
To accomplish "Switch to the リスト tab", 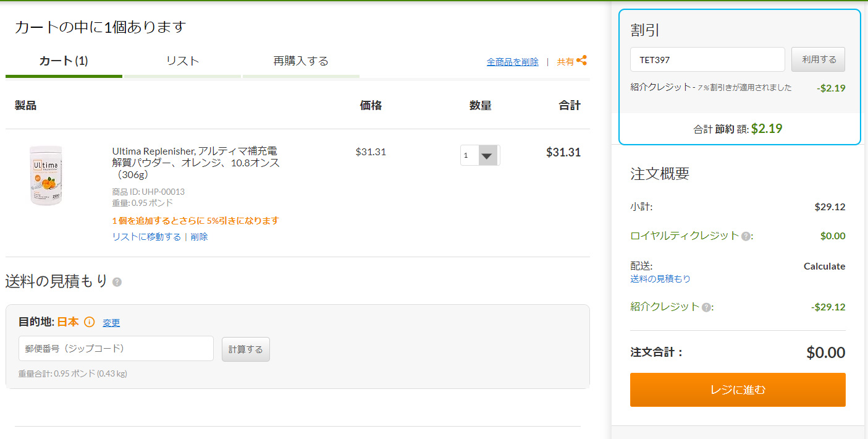I will 182,61.
